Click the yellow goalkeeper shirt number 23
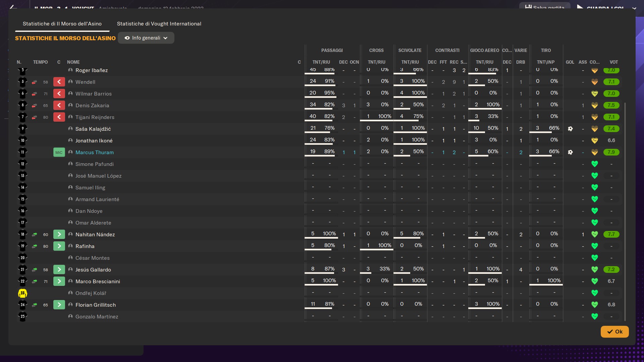The height and width of the screenshot is (362, 644). pyautogui.click(x=22, y=293)
